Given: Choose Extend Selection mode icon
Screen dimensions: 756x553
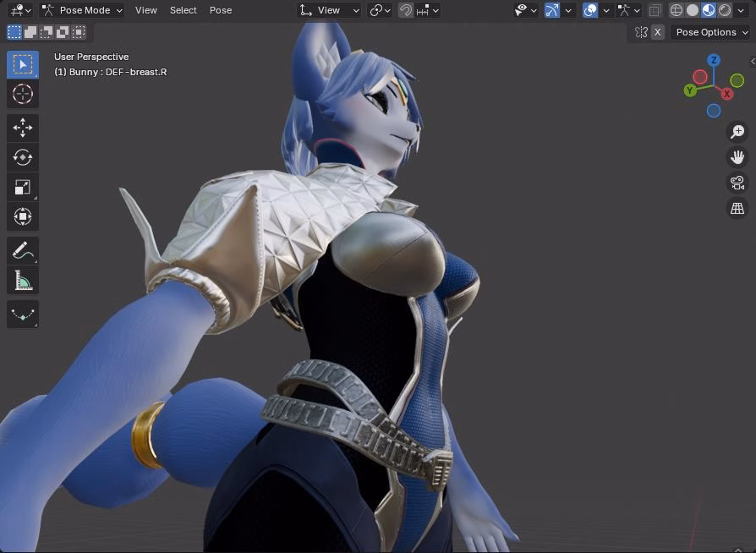Looking at the screenshot, I should [x=30, y=32].
